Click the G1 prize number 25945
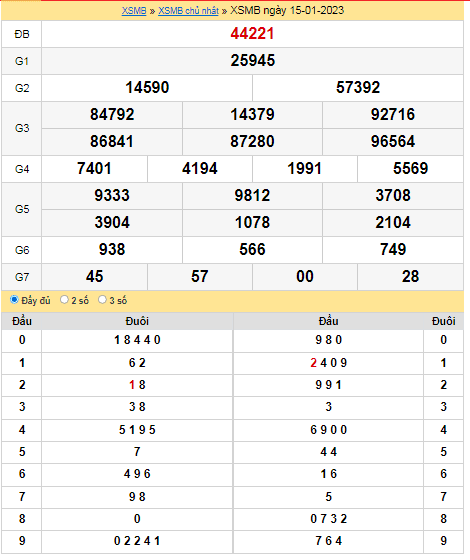The image size is (470, 560). coord(252,60)
